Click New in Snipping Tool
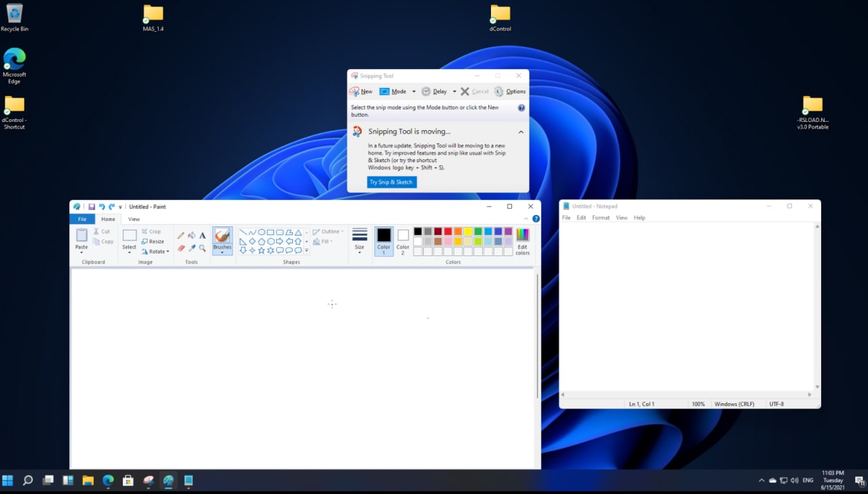Viewport: 868px width, 494px height. point(361,91)
